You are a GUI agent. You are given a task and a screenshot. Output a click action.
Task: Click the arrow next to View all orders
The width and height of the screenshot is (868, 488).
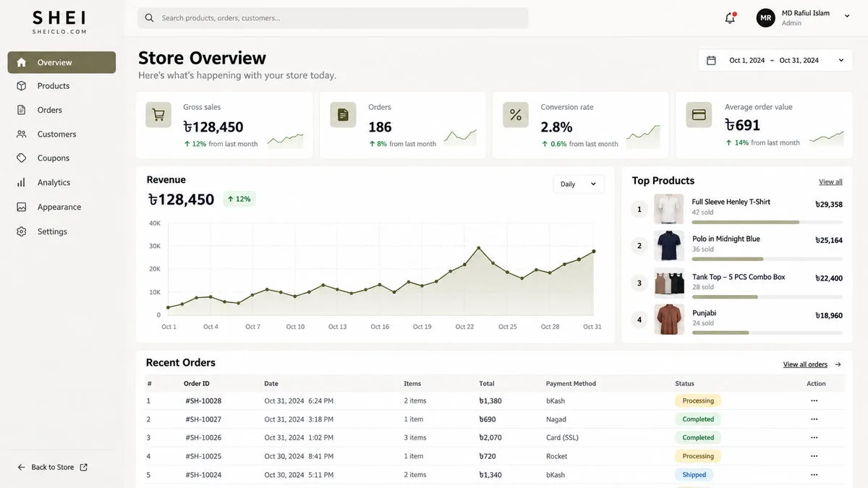click(838, 364)
